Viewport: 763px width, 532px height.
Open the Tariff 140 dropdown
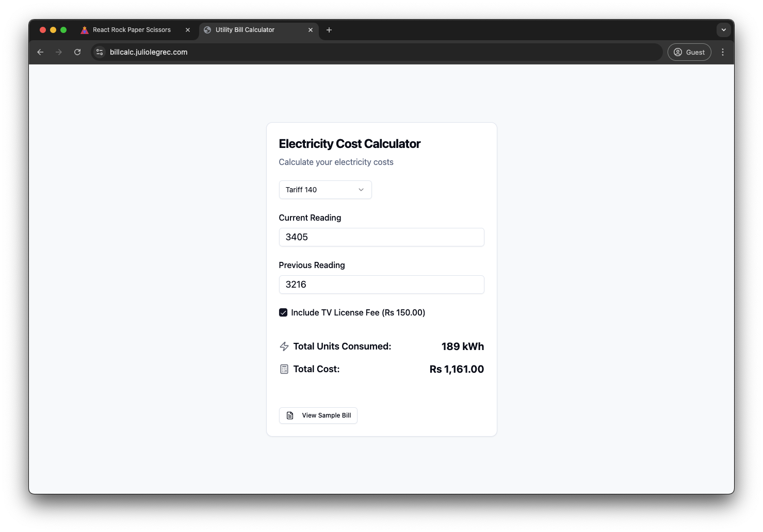pos(325,190)
